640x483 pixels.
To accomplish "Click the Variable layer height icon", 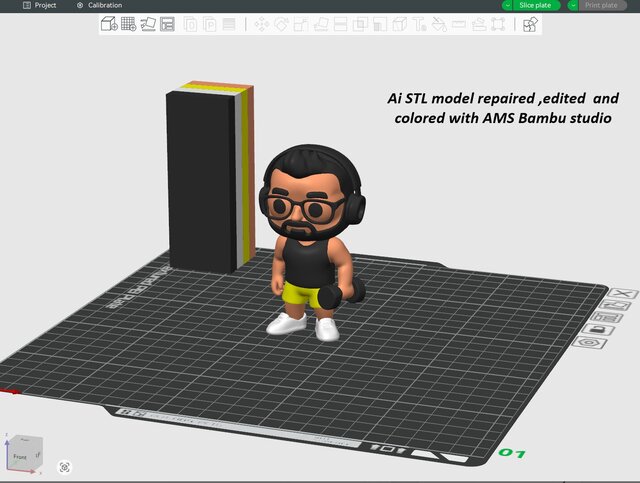I will pyautogui.click(x=229, y=24).
